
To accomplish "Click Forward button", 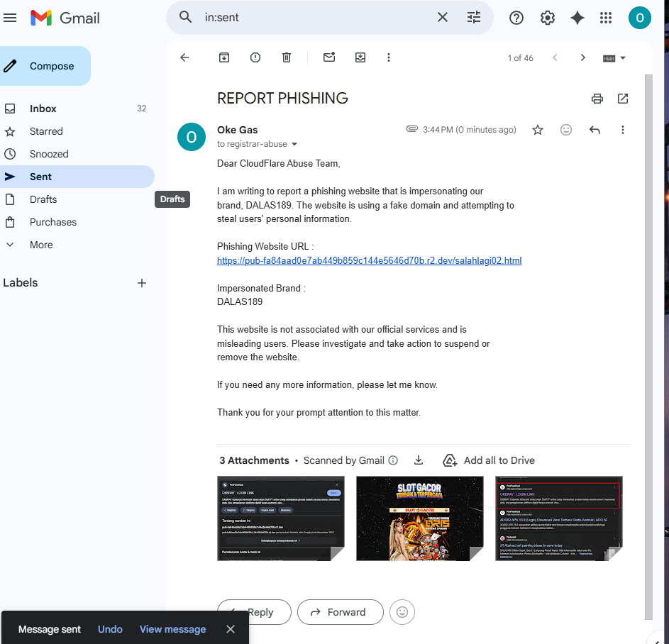I will (x=341, y=612).
